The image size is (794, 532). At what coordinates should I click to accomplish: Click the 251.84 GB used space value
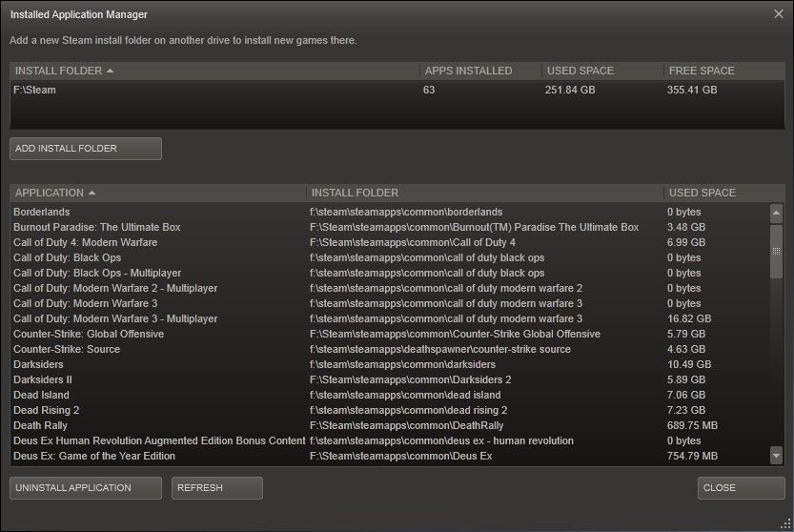click(570, 91)
